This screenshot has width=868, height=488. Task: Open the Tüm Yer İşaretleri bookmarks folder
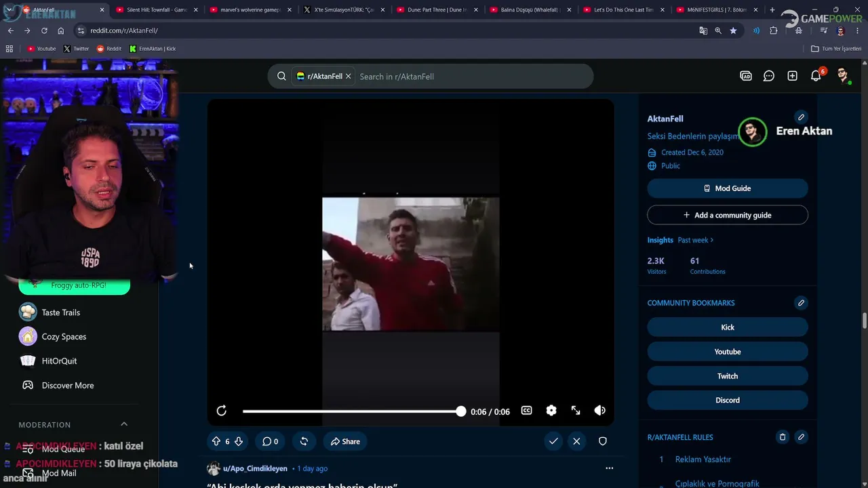pos(836,49)
